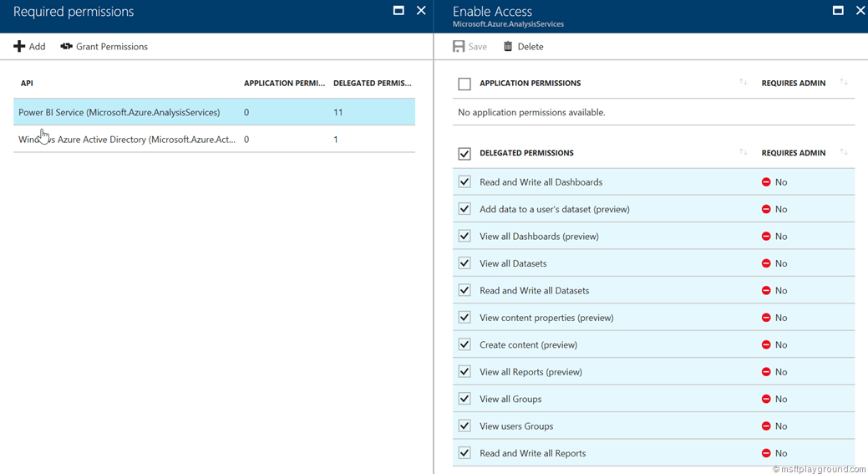Click the Add button label

point(37,47)
